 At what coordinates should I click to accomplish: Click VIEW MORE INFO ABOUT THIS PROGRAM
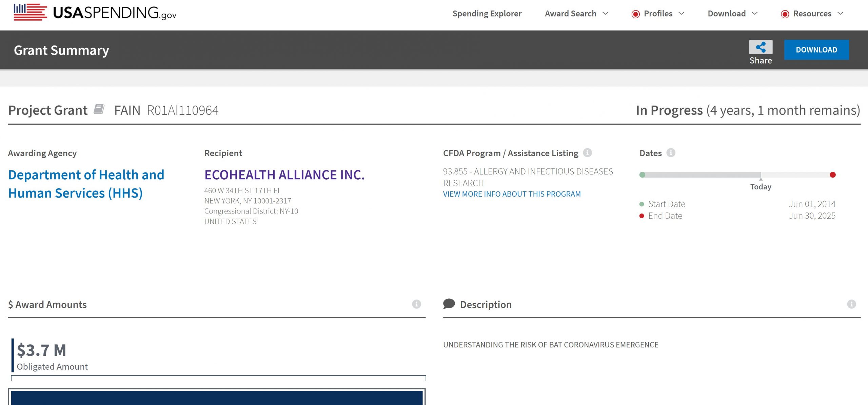coord(512,194)
